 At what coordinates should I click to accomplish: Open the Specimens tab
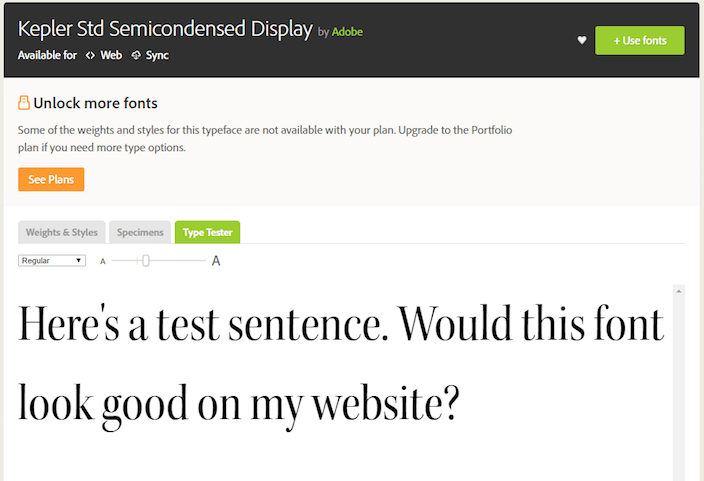[x=140, y=232]
